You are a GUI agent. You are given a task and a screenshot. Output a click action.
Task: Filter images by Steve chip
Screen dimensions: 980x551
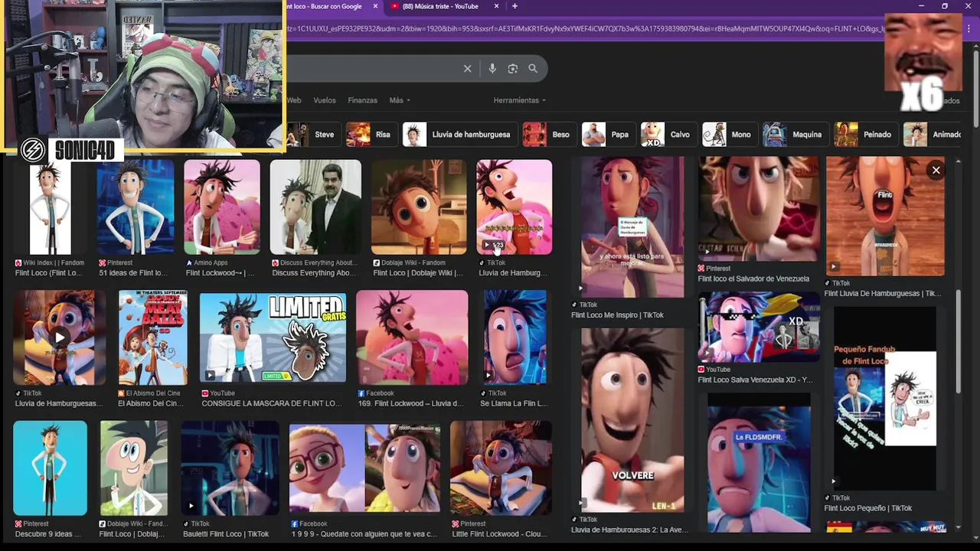click(314, 134)
